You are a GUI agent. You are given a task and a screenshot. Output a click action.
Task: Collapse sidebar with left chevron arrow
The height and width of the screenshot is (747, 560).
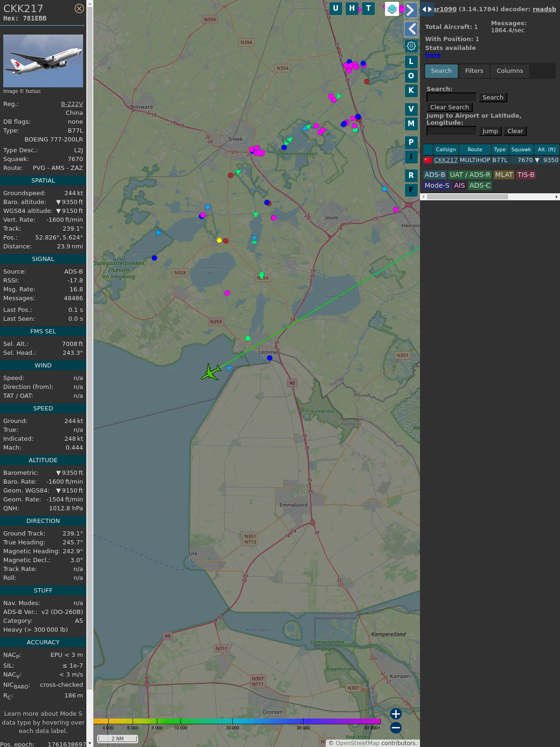pos(411,29)
